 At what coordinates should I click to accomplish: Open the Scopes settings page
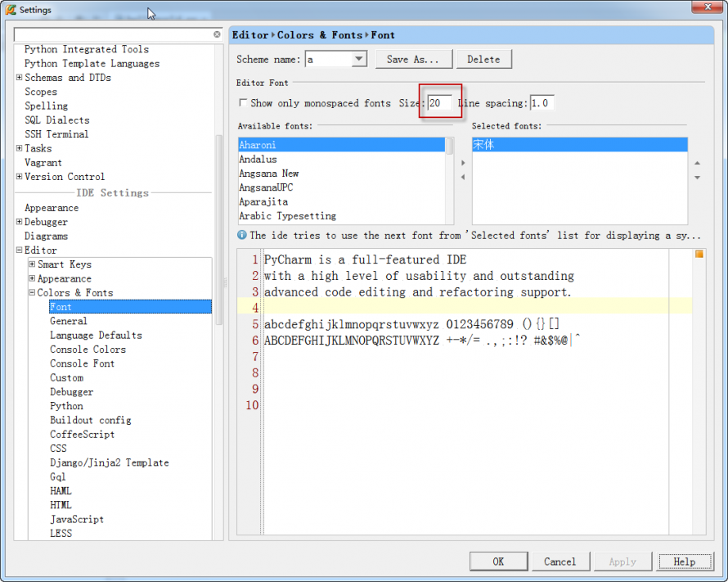pos(41,92)
